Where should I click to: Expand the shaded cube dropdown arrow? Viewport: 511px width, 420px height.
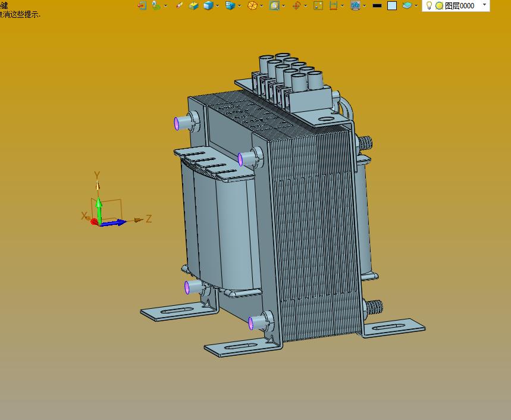217,6
